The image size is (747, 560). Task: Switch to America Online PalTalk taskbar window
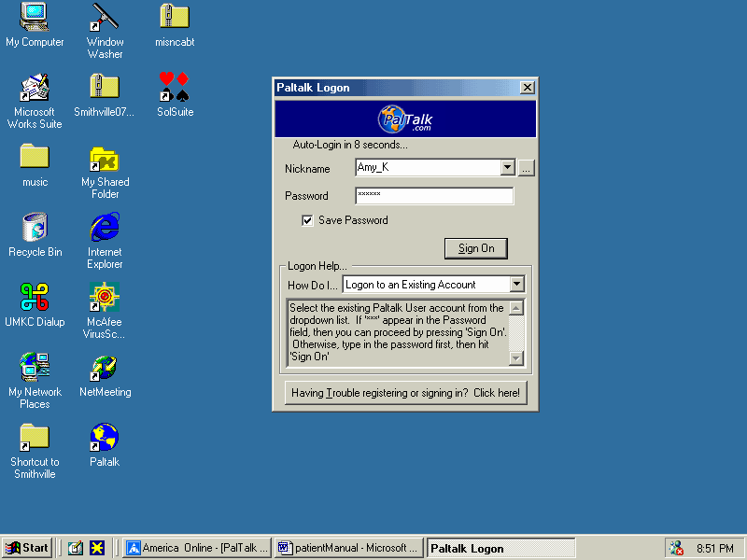click(197, 548)
